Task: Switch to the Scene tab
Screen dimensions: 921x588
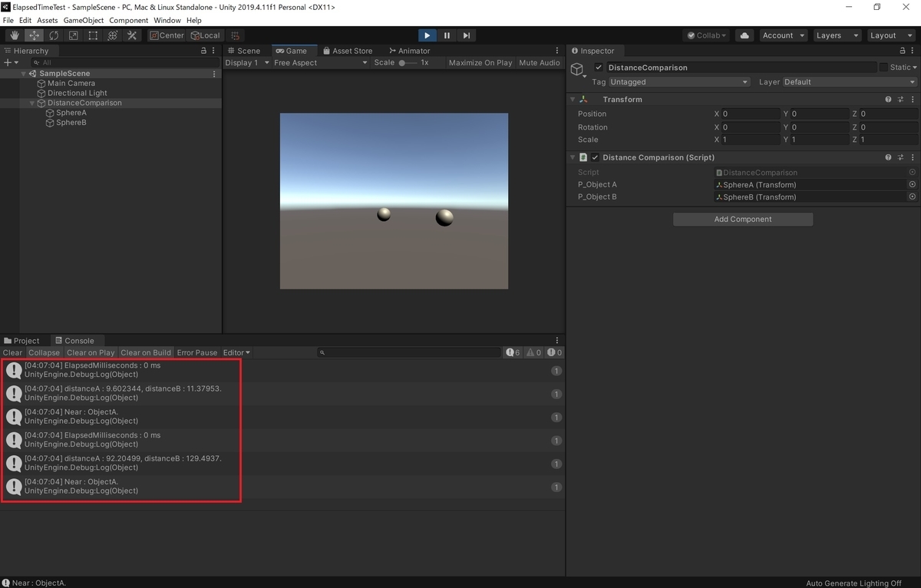Action: pos(243,51)
